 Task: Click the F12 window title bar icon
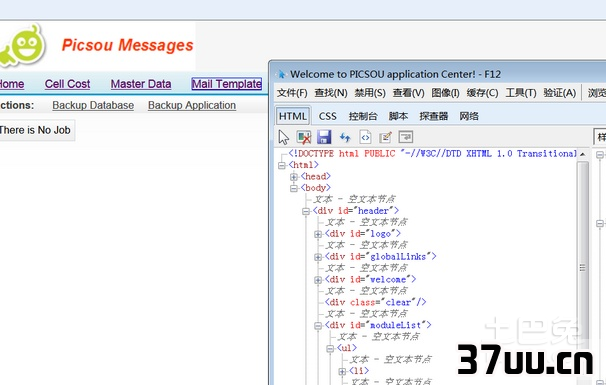[282, 74]
